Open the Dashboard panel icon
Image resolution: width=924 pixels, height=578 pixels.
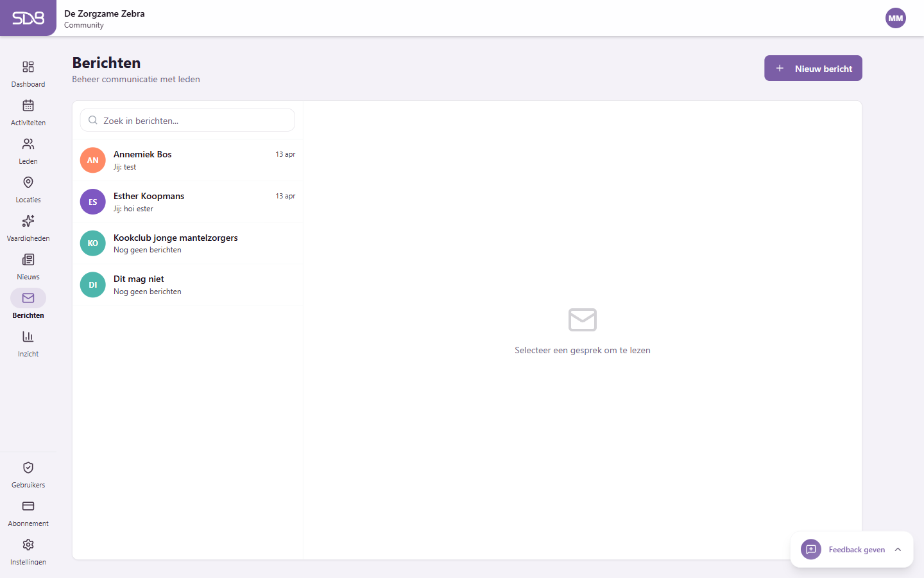point(28,67)
